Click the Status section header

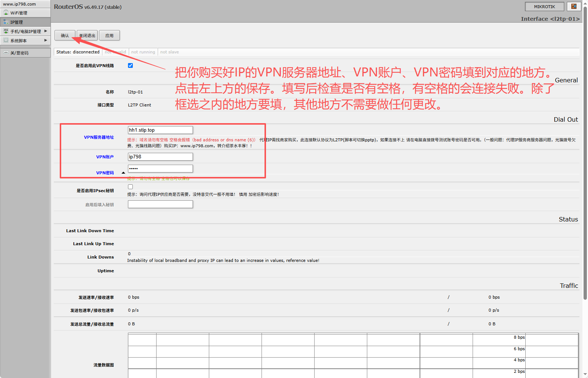[x=568, y=219]
